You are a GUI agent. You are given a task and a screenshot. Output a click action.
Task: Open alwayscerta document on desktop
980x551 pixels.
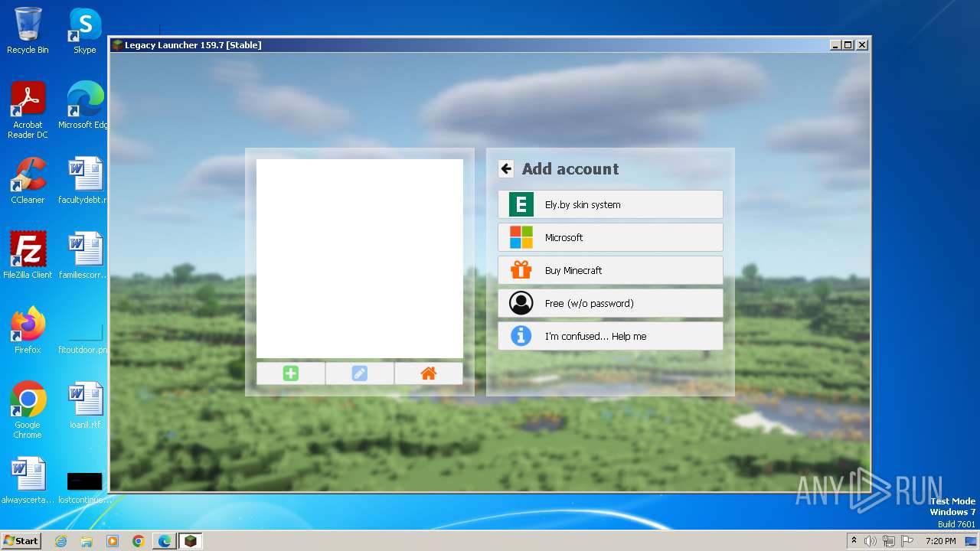[x=28, y=481]
